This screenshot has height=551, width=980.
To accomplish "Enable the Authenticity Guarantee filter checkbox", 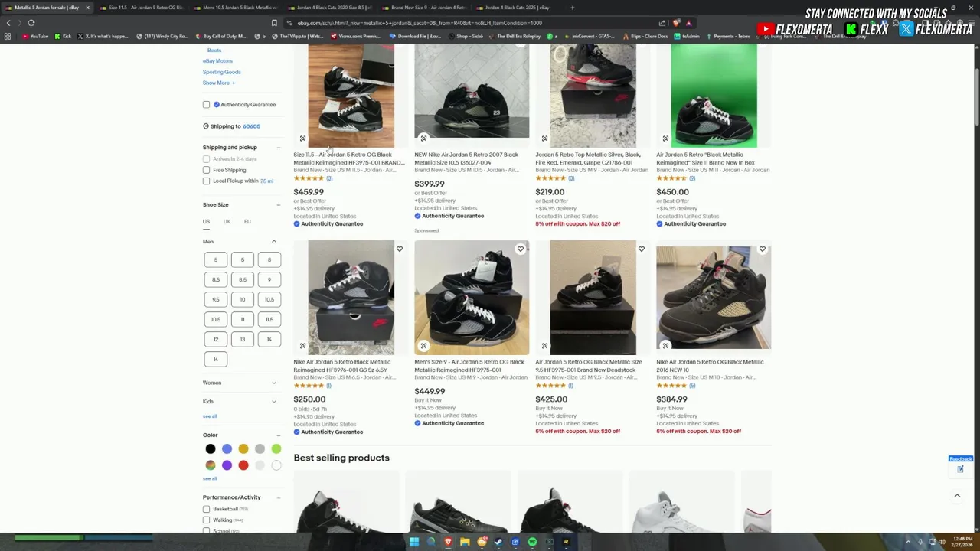I will (206, 105).
